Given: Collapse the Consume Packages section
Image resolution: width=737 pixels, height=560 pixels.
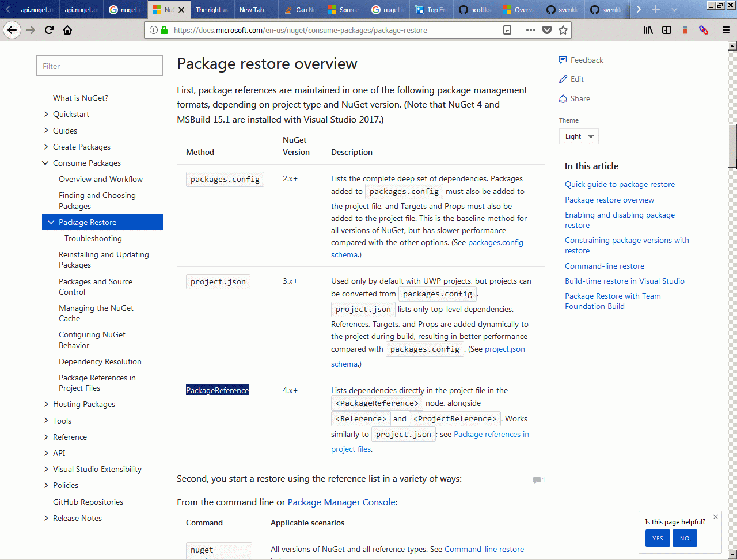Looking at the screenshot, I should 46,163.
